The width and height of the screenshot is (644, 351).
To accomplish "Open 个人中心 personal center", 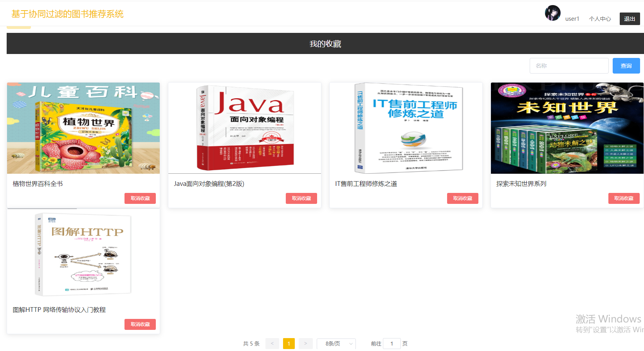I will (x=600, y=19).
